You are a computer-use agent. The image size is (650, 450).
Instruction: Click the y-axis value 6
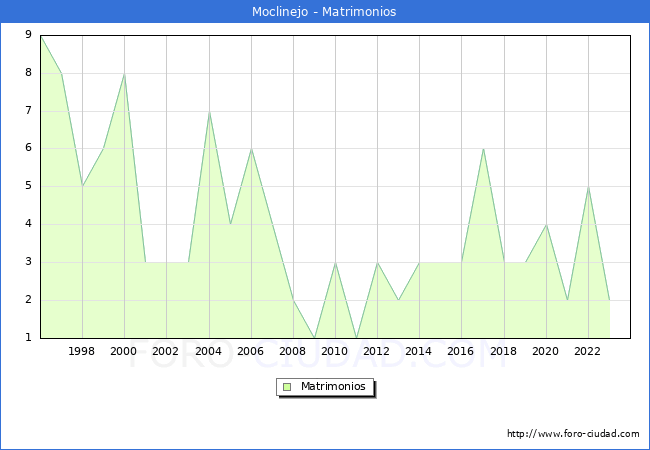28,148
